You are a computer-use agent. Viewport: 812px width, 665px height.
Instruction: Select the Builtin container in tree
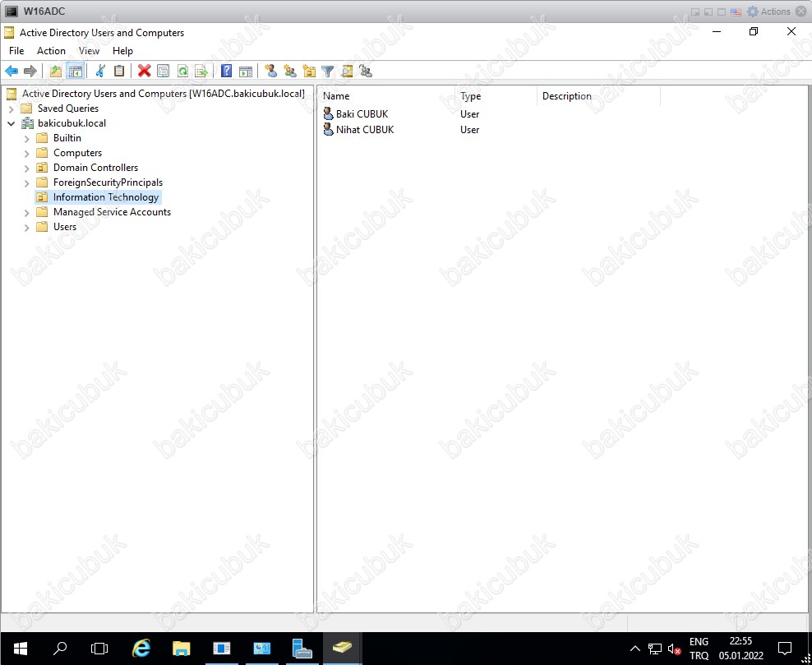[x=67, y=138]
